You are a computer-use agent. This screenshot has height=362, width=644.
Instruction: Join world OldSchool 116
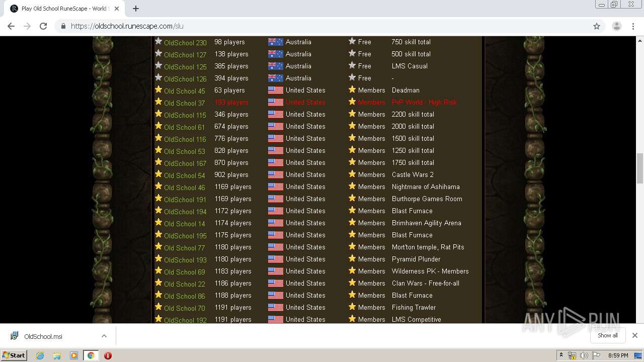coord(185,139)
